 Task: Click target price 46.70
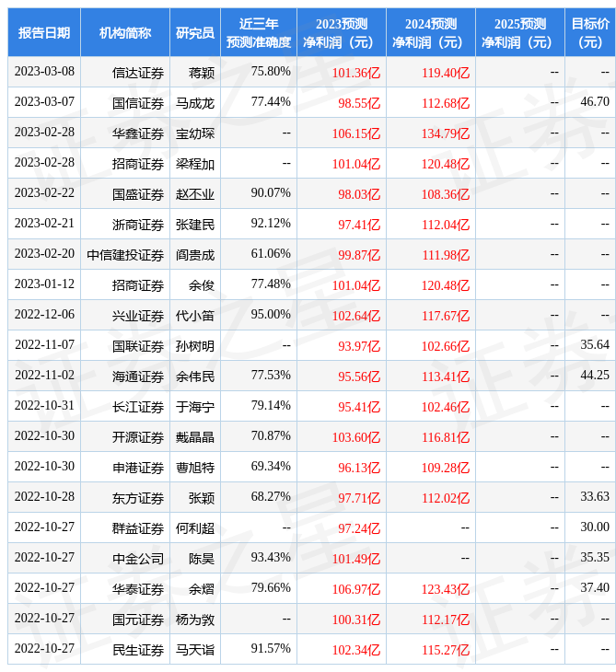point(595,102)
